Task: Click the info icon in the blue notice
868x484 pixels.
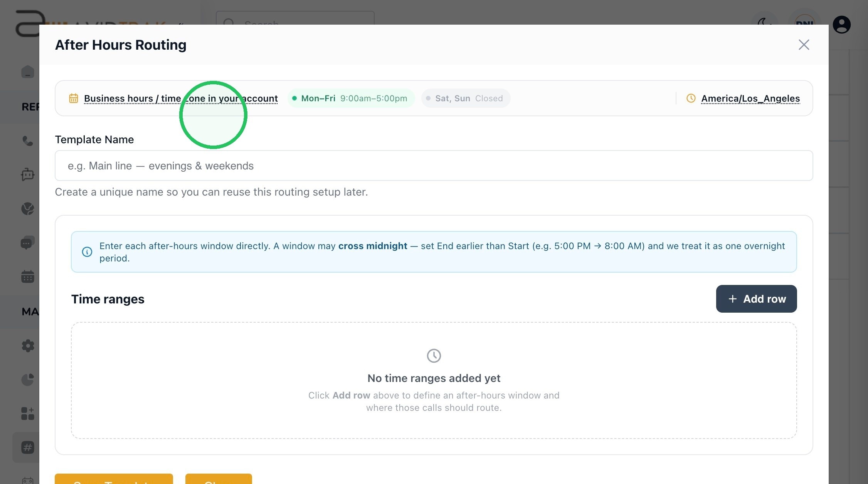Action: coord(87,252)
